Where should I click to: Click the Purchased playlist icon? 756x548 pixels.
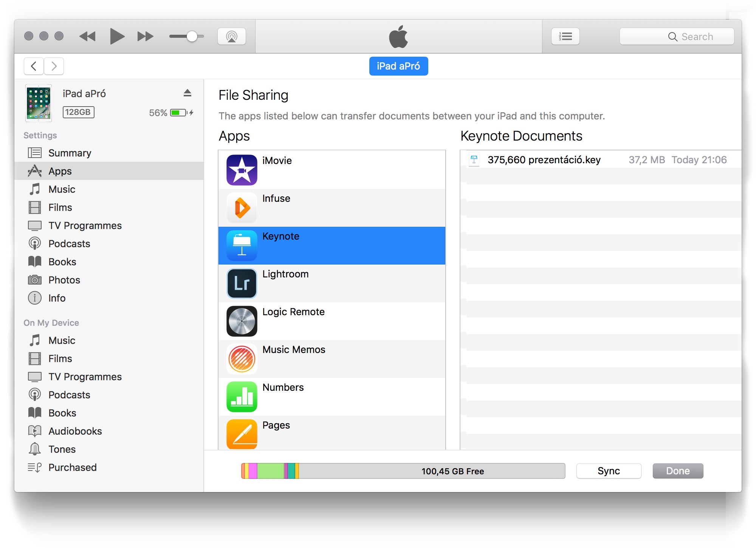point(35,467)
